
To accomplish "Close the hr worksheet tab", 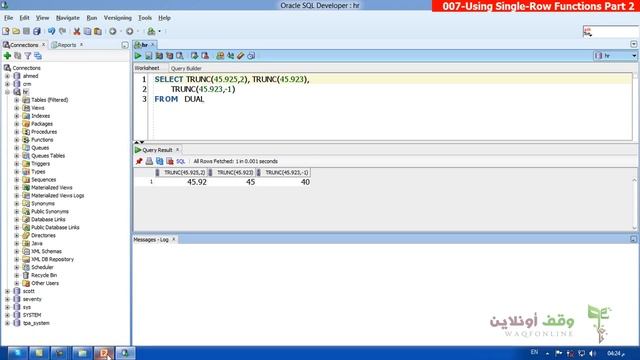I will point(153,45).
